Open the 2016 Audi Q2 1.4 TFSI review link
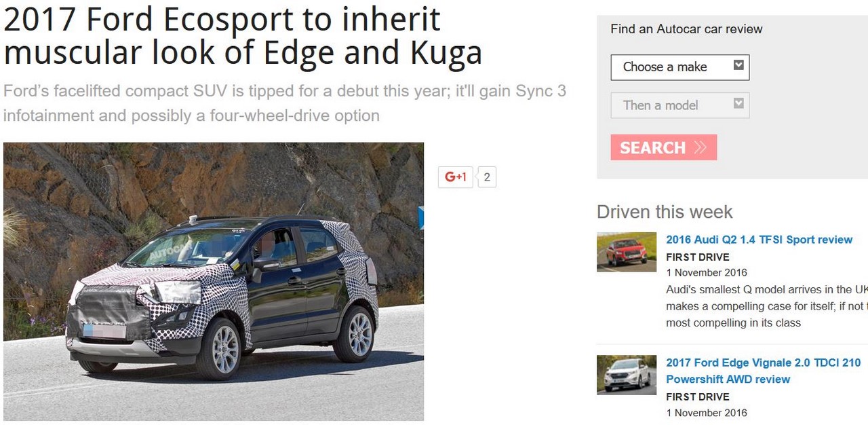This screenshot has height=425, width=868. 759,240
